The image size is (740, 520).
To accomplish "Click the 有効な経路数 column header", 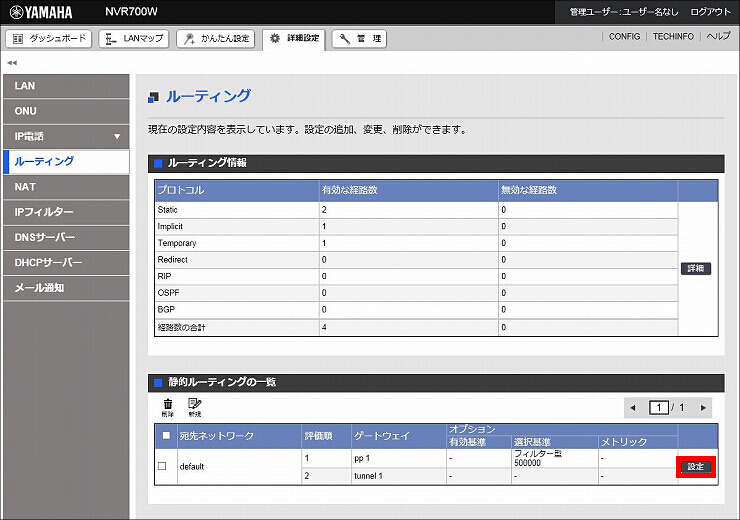I will tap(409, 190).
